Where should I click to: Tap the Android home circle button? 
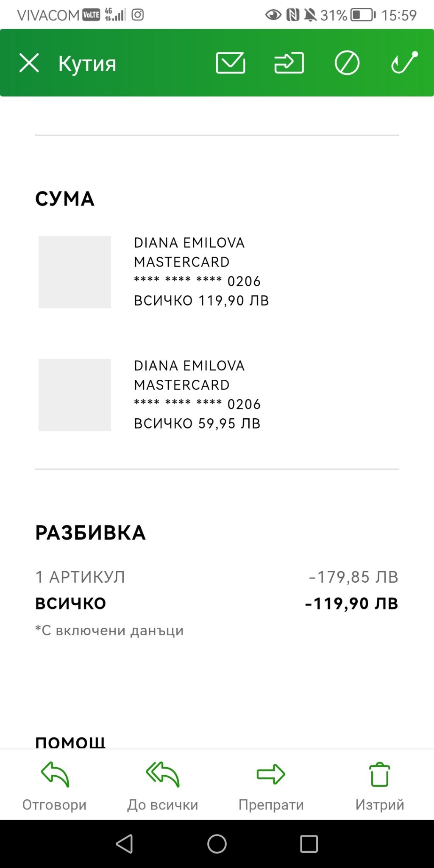tap(217, 844)
